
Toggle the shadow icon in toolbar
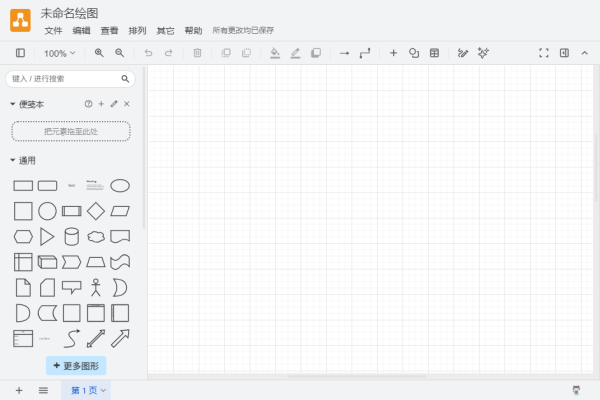(x=316, y=53)
